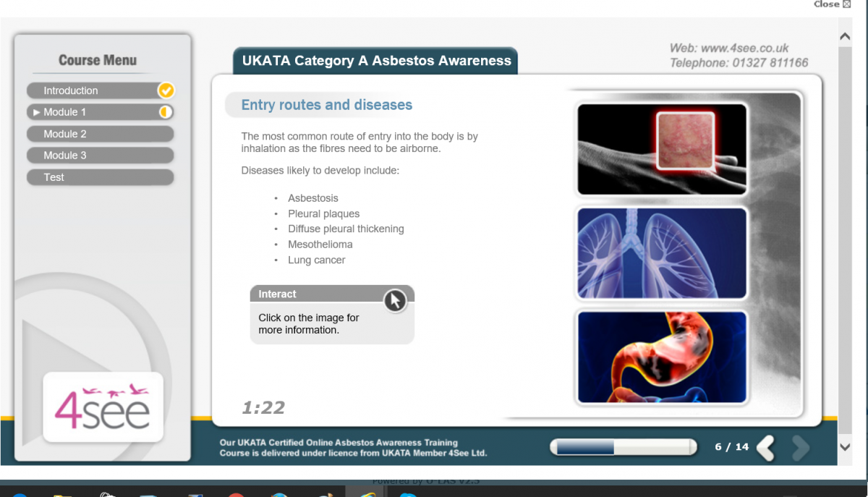Open the lungs image for more information

click(x=662, y=253)
